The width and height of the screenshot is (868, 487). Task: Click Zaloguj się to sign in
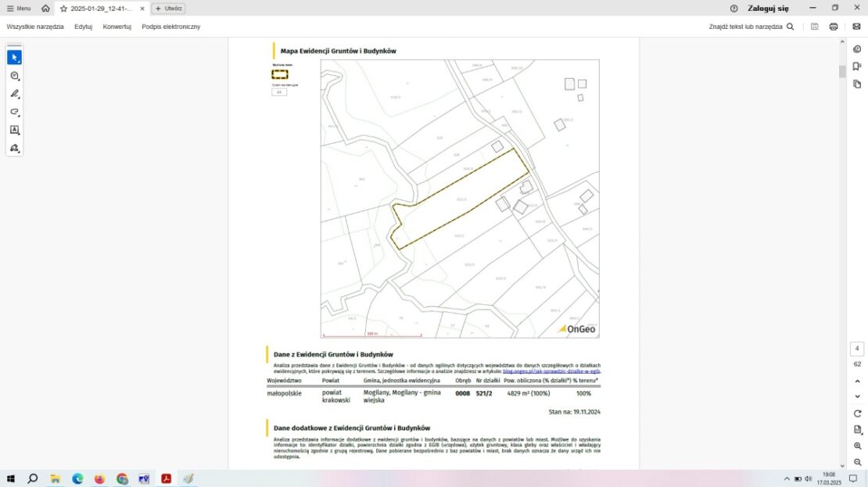tap(768, 9)
